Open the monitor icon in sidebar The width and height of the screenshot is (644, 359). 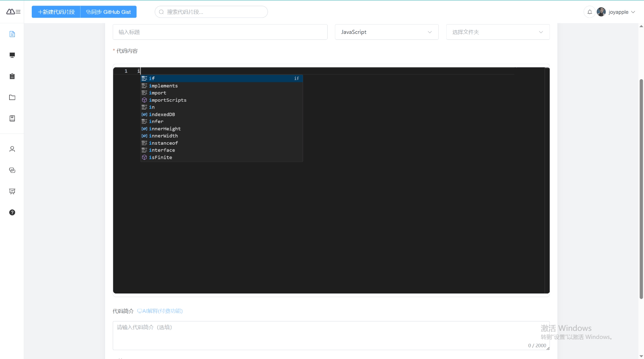[12, 55]
